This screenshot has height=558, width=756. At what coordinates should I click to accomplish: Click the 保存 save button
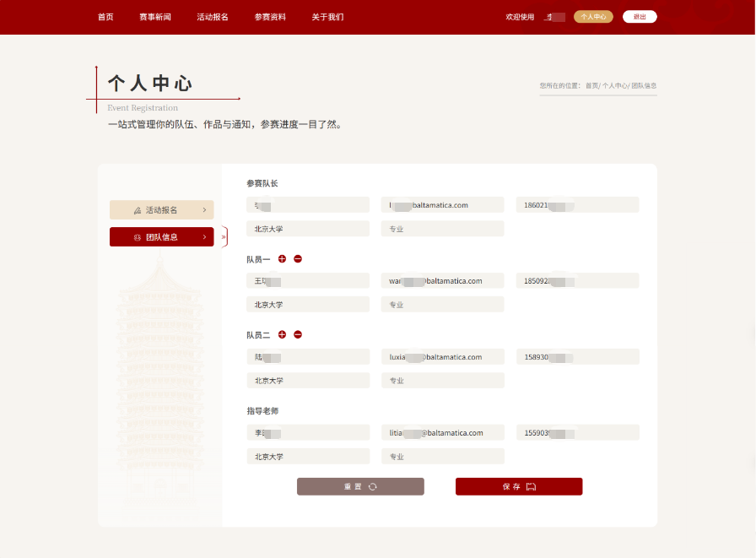pos(519,486)
